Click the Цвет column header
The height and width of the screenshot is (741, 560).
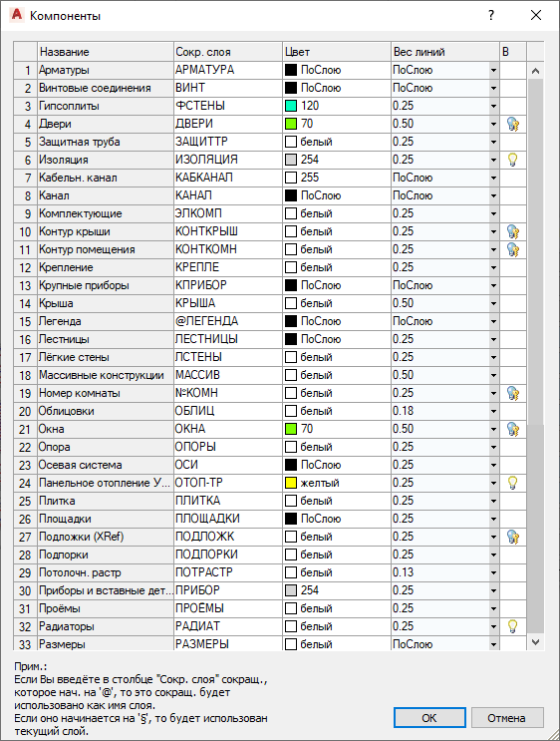click(337, 52)
